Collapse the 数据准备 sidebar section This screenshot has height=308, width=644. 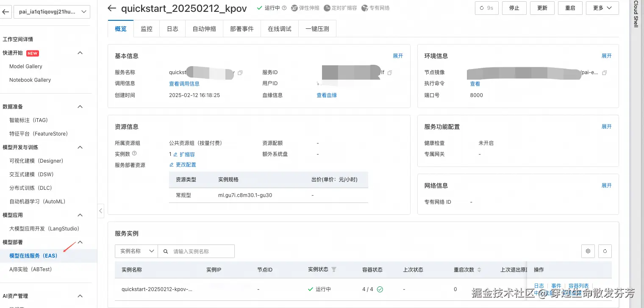[x=80, y=107]
